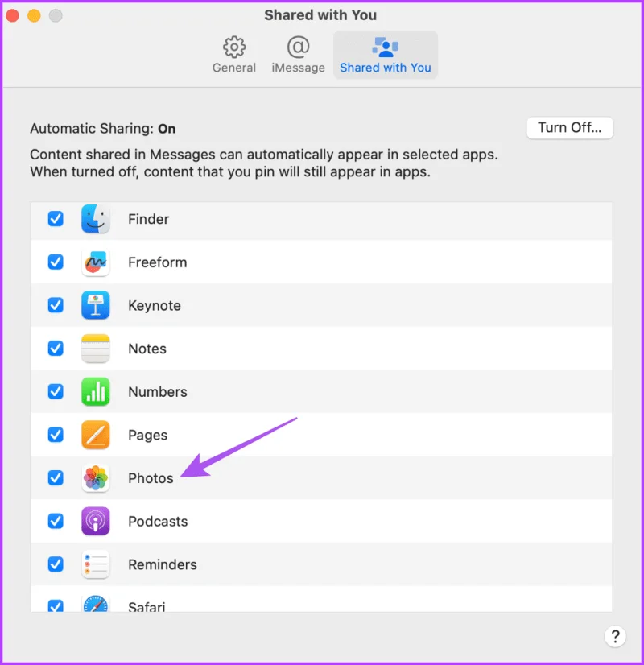This screenshot has width=644, height=665.
Task: Click the Reminders label text
Action: tap(163, 565)
